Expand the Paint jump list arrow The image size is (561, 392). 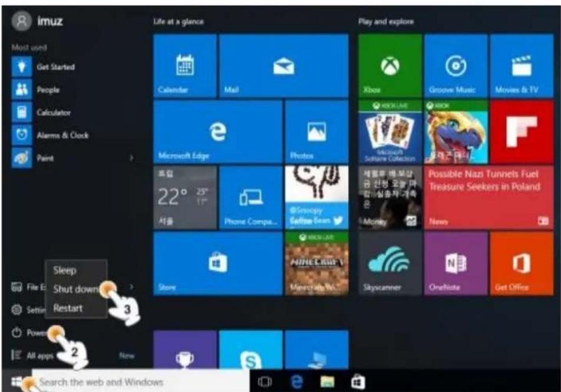coord(132,158)
